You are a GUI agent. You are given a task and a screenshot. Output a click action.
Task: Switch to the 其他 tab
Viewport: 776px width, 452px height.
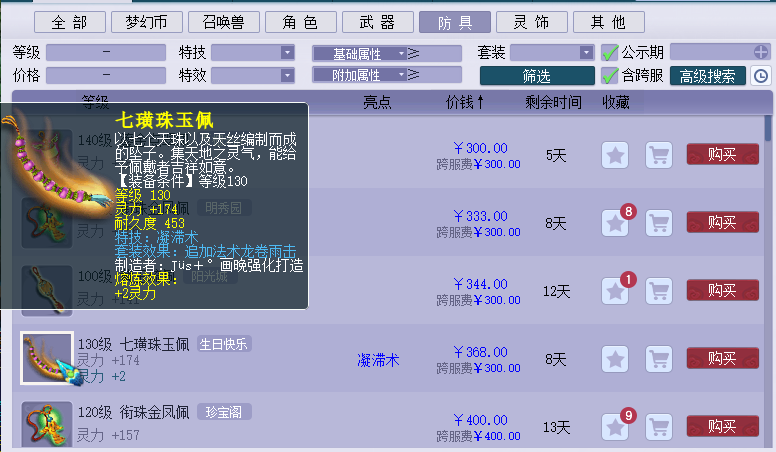(609, 22)
